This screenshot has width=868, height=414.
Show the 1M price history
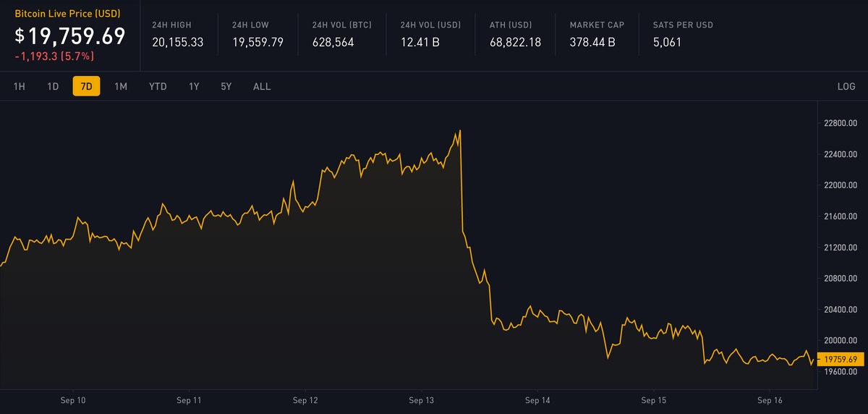[x=121, y=86]
